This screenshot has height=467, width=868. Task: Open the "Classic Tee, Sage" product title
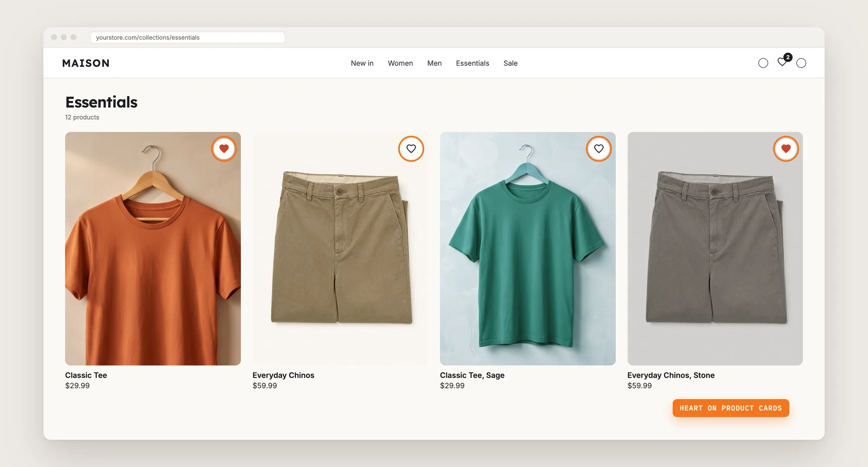pyautogui.click(x=472, y=375)
